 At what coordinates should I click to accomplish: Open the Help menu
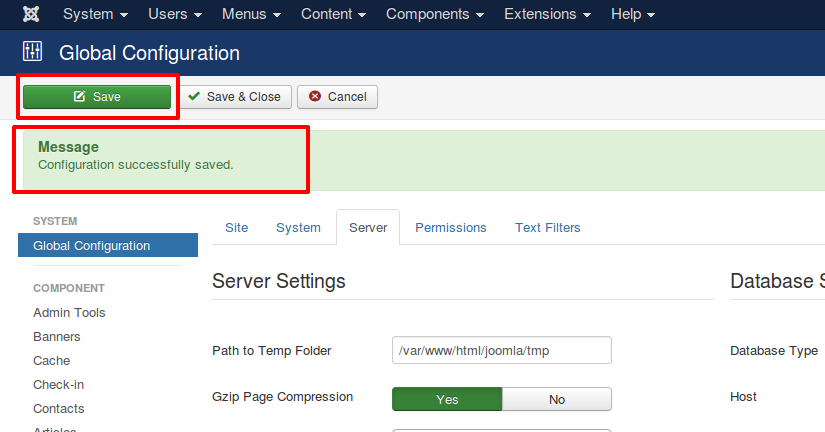click(633, 15)
